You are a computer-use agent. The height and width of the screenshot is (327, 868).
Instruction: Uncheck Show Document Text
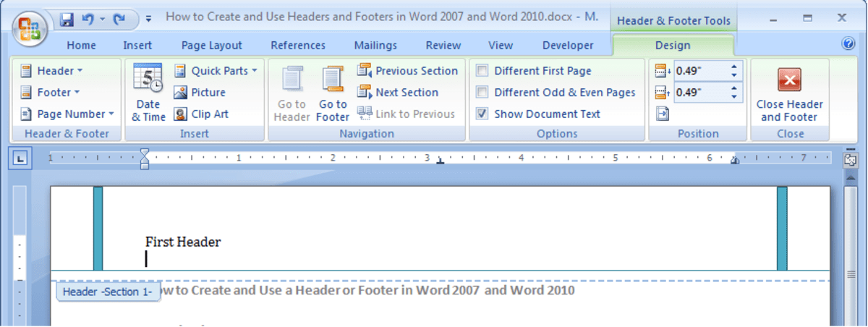point(482,114)
